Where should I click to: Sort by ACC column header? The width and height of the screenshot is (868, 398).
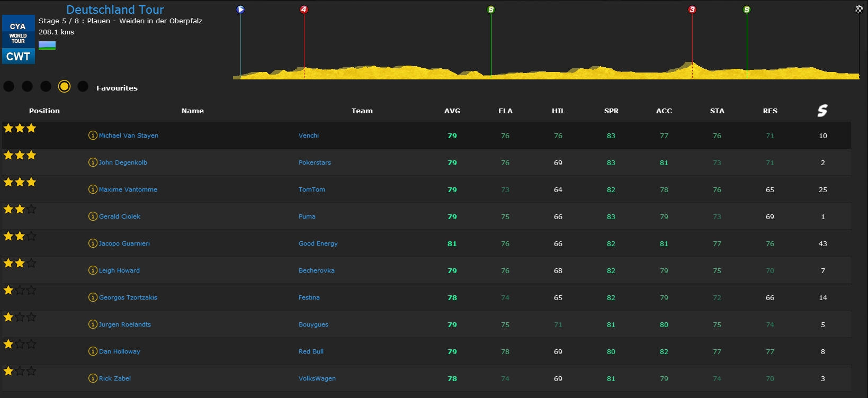pos(664,111)
